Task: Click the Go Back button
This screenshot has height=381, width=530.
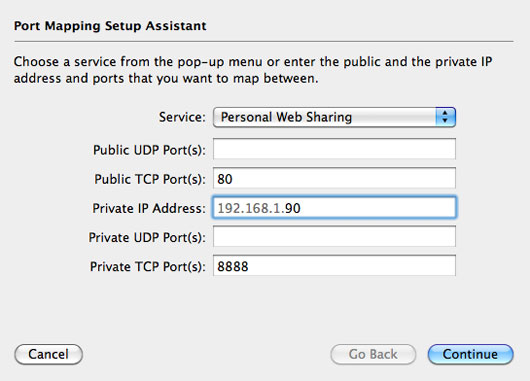Action: tap(373, 354)
